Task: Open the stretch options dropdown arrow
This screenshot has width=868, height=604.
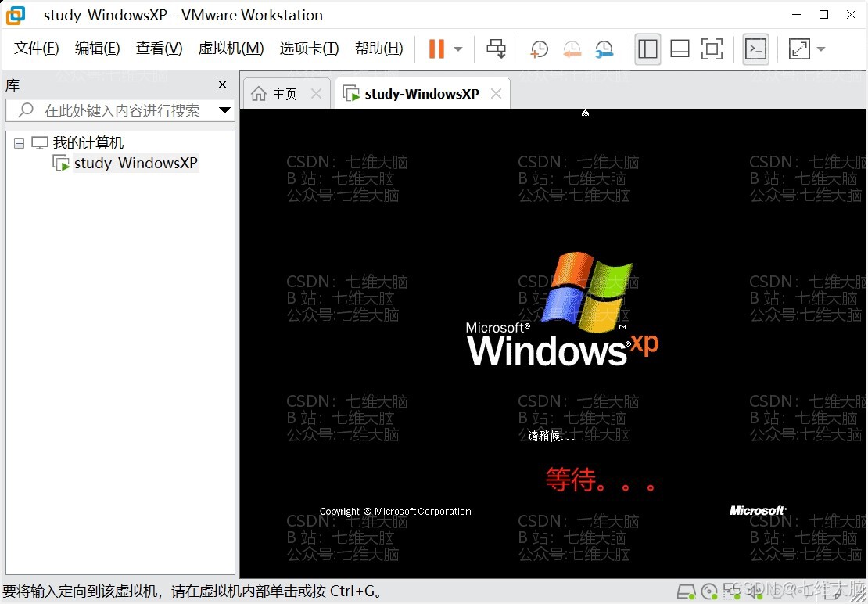Action: point(821,49)
